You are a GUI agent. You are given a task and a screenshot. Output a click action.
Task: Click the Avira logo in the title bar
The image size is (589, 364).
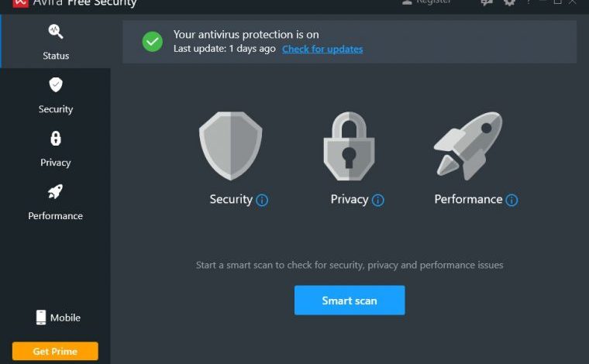click(x=20, y=3)
